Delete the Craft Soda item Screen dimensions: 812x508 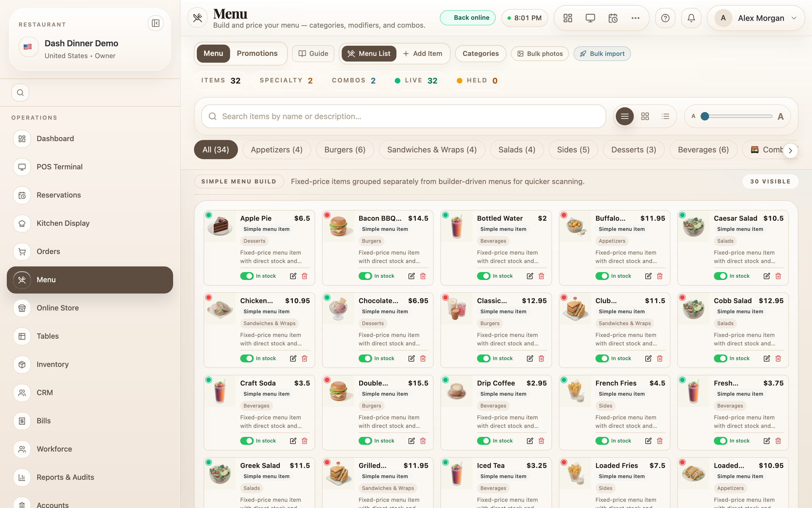[305, 441]
